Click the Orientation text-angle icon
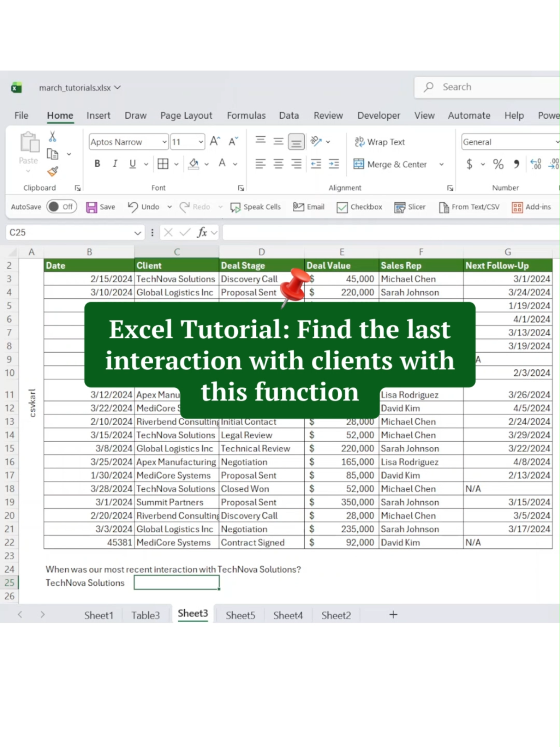 coord(316,141)
